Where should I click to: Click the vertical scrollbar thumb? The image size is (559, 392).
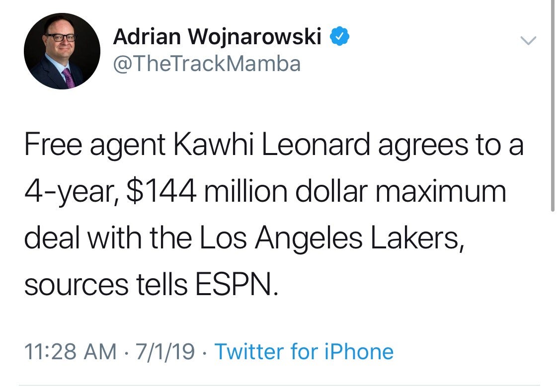click(x=553, y=106)
